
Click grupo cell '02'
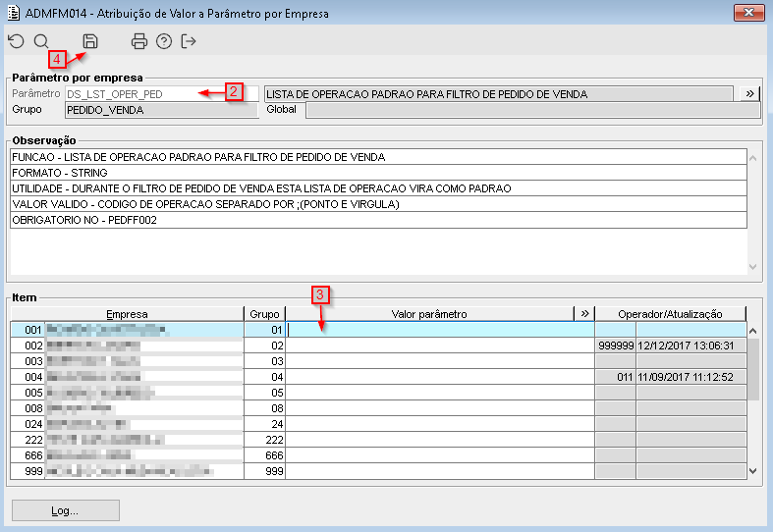click(265, 346)
